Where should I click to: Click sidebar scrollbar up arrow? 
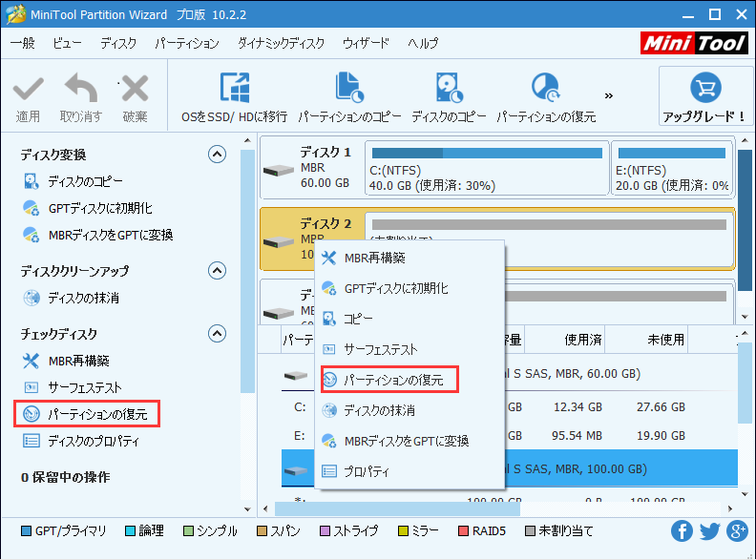[x=247, y=141]
